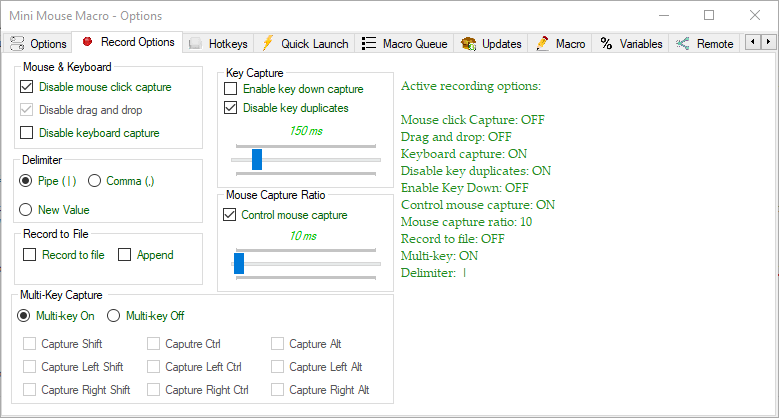The height and width of the screenshot is (418, 779).
Task: Open the Quick Launch tab
Action: [x=304, y=44]
